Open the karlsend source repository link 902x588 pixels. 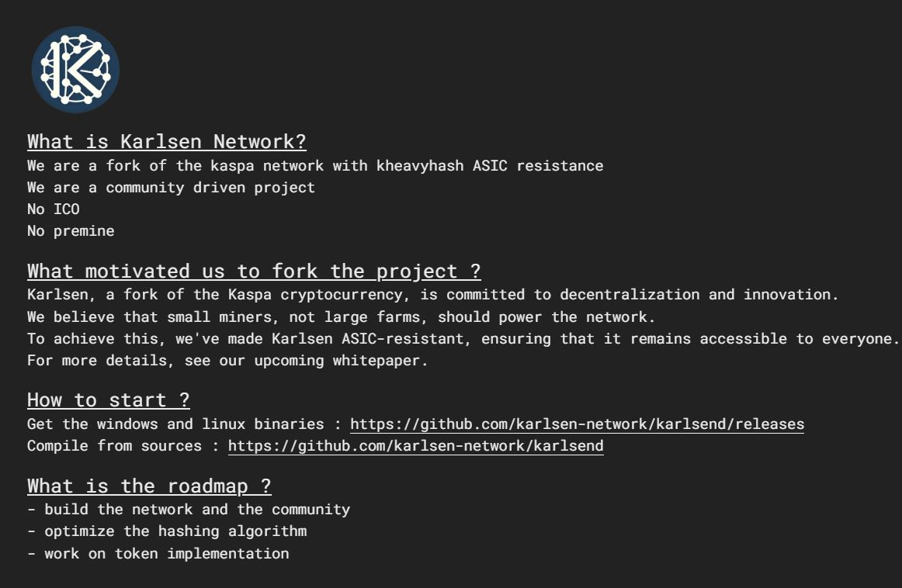[x=416, y=446]
